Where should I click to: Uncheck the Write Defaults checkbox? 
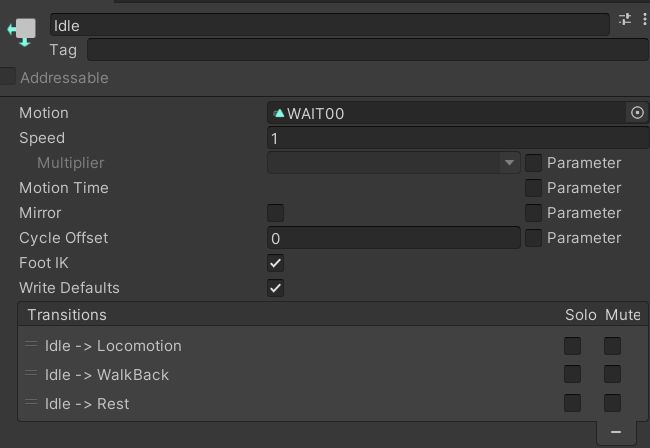tap(276, 288)
